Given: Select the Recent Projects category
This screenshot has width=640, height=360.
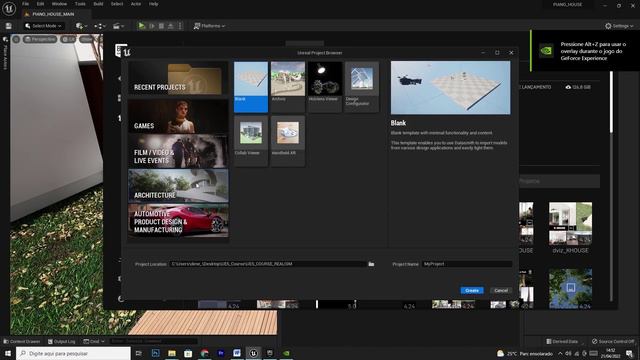Looking at the screenshot, I should tap(178, 79).
